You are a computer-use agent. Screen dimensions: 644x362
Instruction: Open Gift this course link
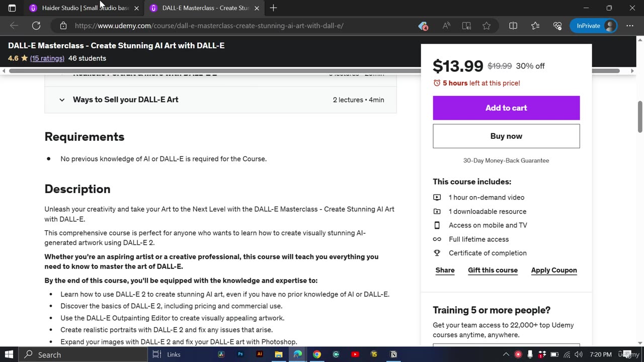493,270
